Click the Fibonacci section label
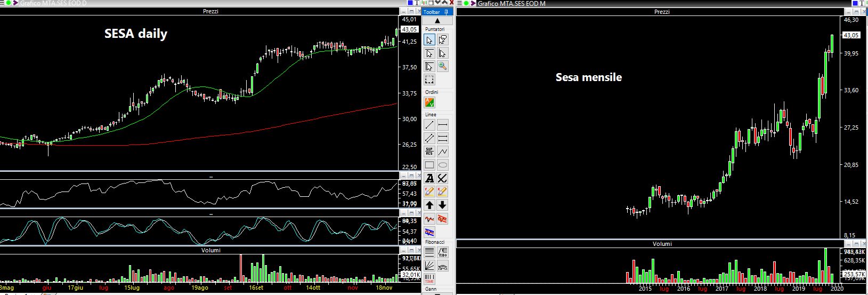868x295 pixels. click(435, 242)
